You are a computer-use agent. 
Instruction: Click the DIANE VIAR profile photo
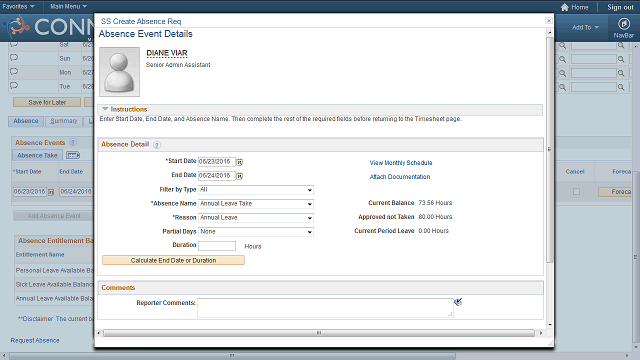pos(120,72)
